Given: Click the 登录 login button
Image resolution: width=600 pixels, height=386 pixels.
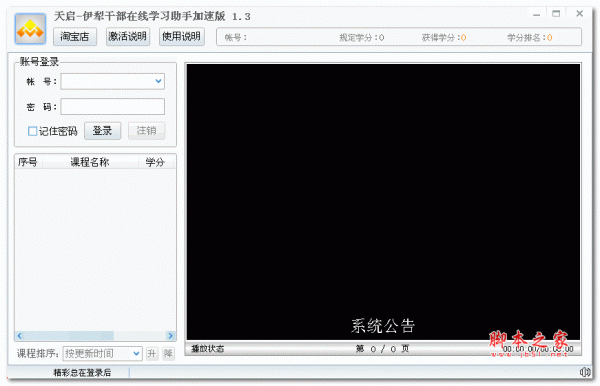Looking at the screenshot, I should (103, 131).
